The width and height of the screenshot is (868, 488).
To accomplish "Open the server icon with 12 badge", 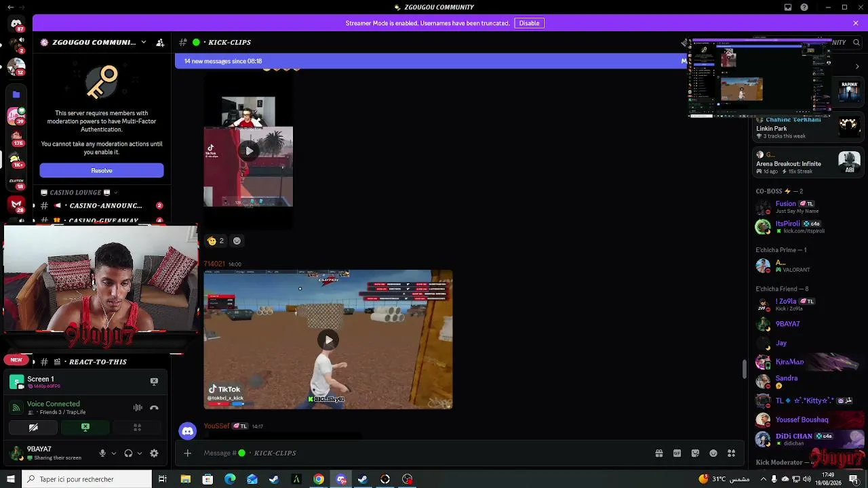I will tap(16, 67).
